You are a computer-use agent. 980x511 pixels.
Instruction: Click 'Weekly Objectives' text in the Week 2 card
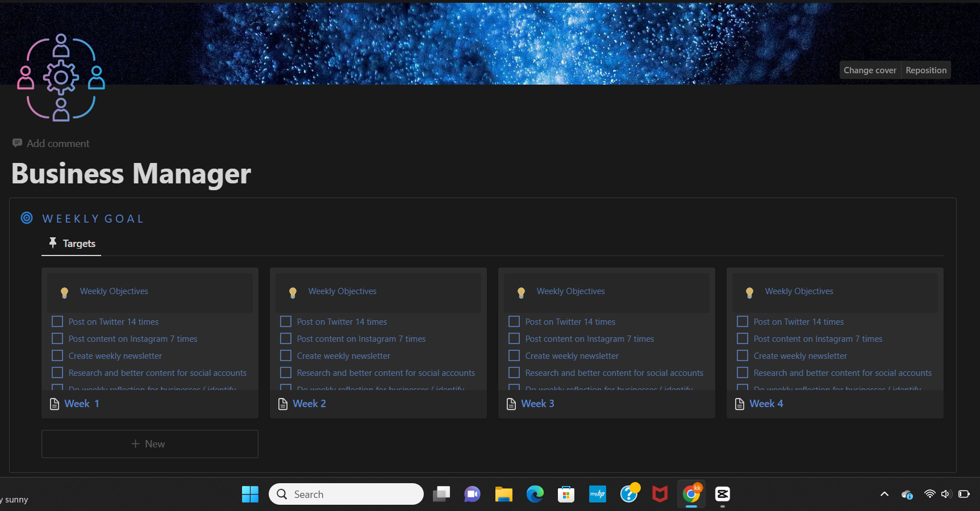[343, 291]
